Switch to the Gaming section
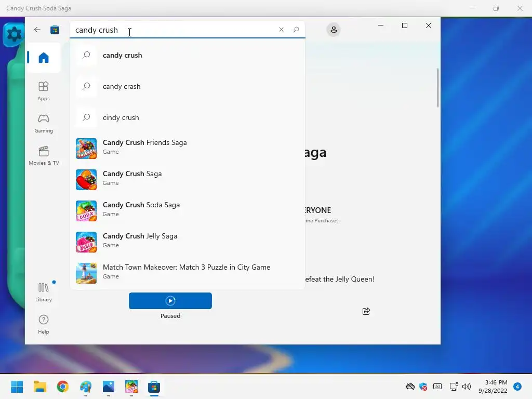The width and height of the screenshot is (532, 399). click(44, 124)
